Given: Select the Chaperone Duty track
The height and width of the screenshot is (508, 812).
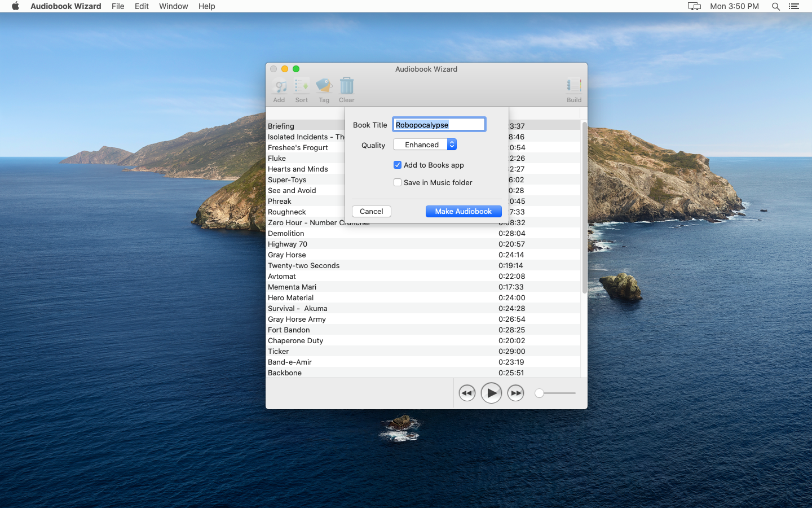Looking at the screenshot, I should coord(423,340).
